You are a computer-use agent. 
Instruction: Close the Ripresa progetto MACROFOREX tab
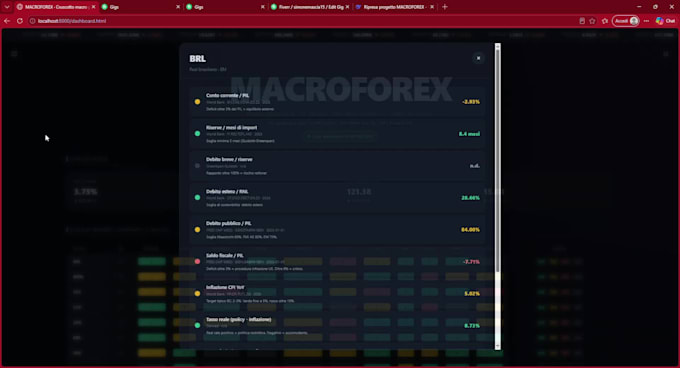[x=432, y=7]
